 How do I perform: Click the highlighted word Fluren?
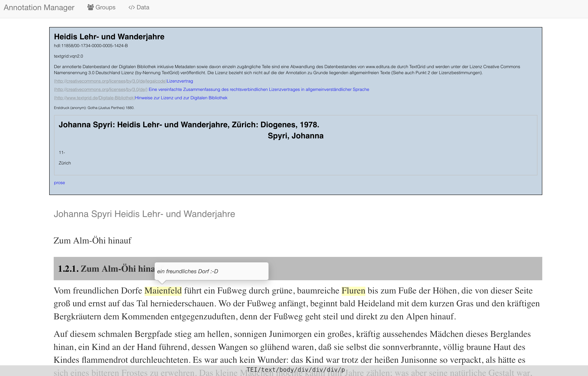pos(353,291)
